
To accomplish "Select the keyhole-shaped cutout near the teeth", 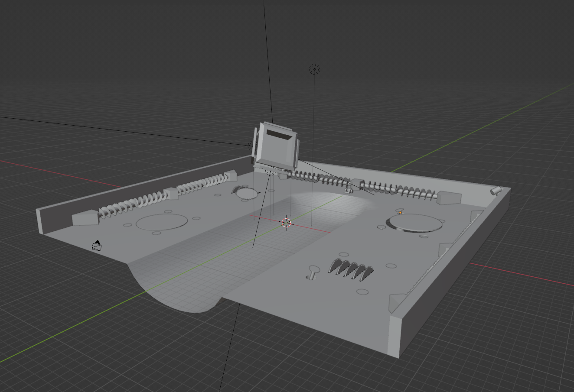I will pyautogui.click(x=312, y=272).
